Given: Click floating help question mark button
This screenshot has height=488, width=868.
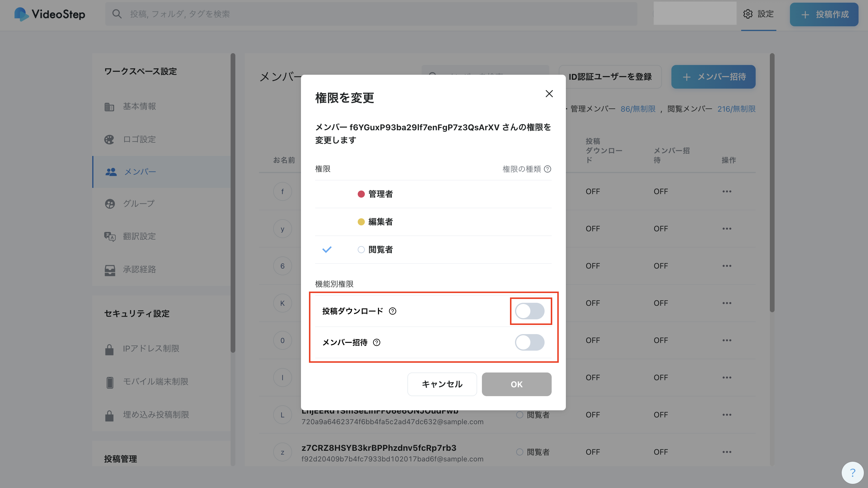Looking at the screenshot, I should [x=853, y=473].
